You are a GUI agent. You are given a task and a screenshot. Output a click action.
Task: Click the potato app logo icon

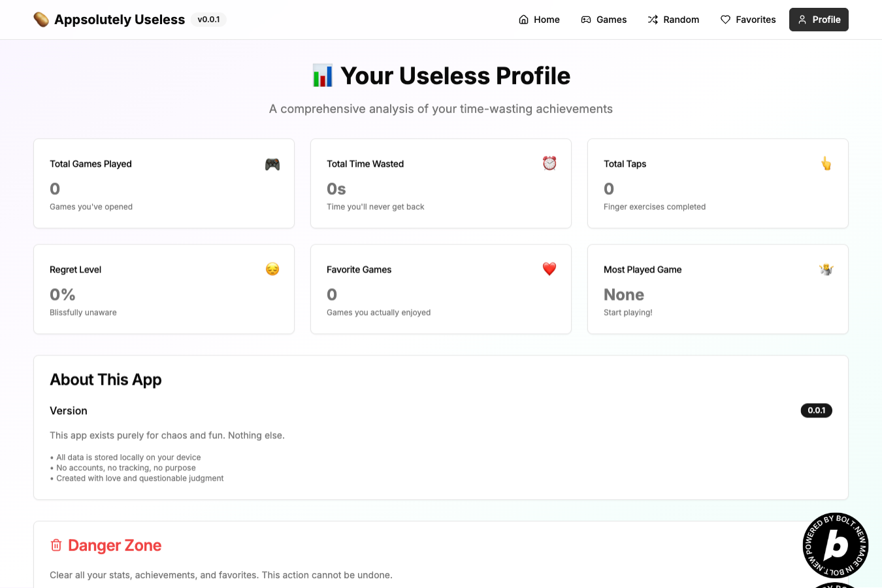click(x=41, y=20)
